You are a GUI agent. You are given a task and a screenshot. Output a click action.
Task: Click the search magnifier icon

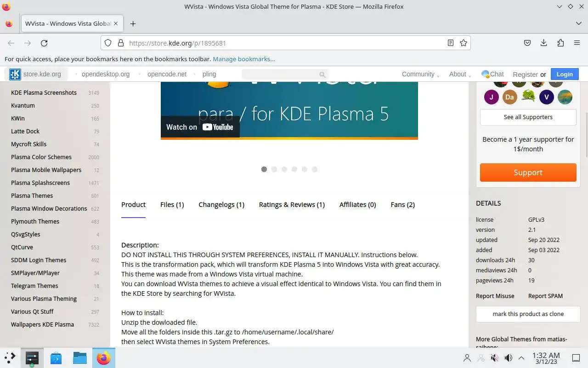322,75
